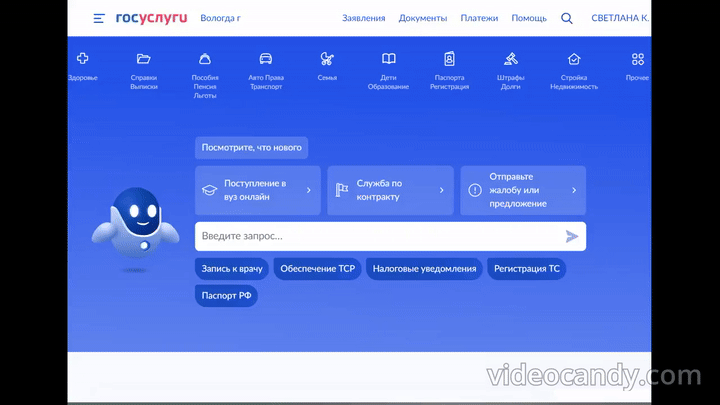Expand Служба по контракту card

[390, 190]
